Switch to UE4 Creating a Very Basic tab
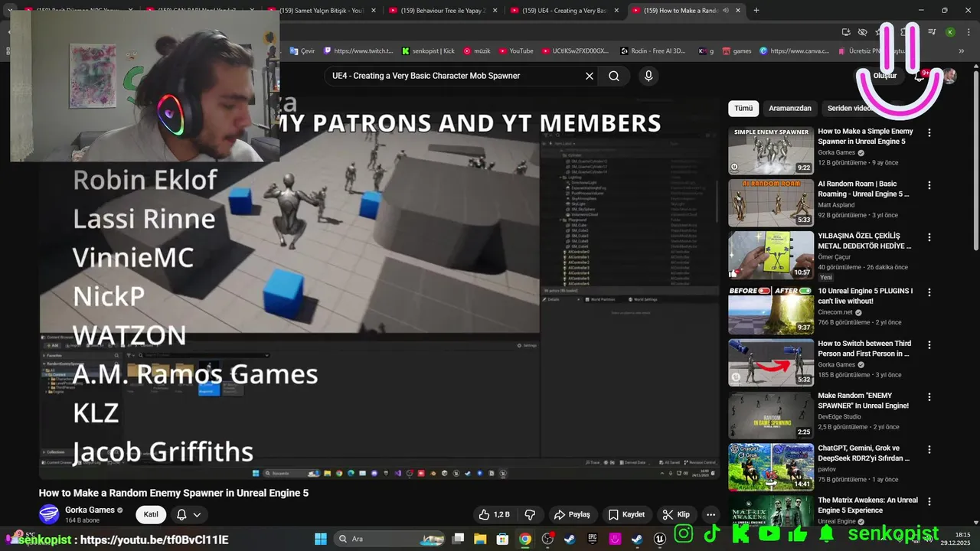The image size is (980, 551). point(565,11)
